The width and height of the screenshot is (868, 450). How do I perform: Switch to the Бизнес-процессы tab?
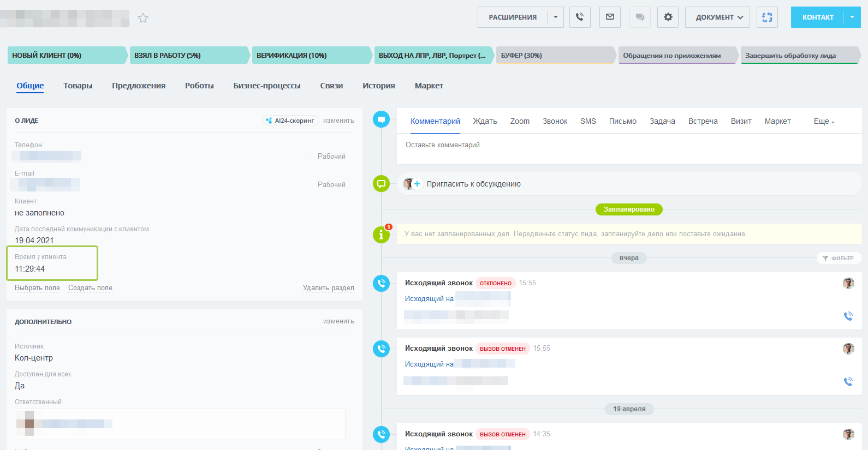(x=267, y=86)
